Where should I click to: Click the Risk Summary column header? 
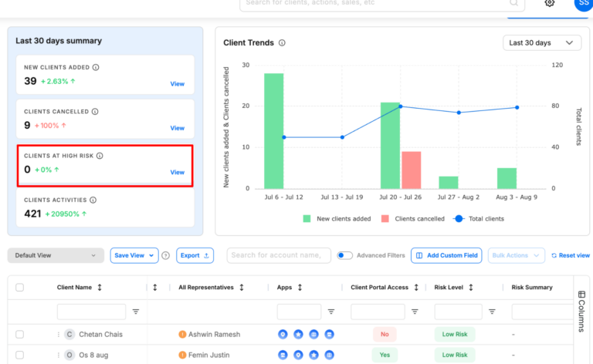tap(532, 288)
